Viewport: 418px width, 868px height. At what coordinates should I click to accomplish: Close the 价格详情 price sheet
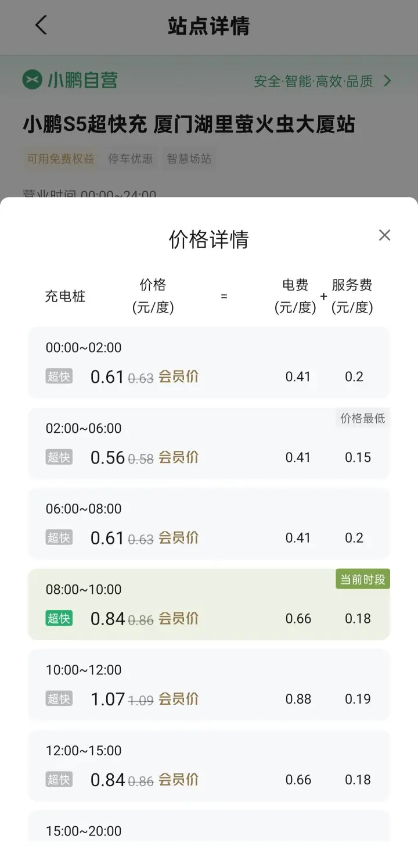click(x=384, y=235)
